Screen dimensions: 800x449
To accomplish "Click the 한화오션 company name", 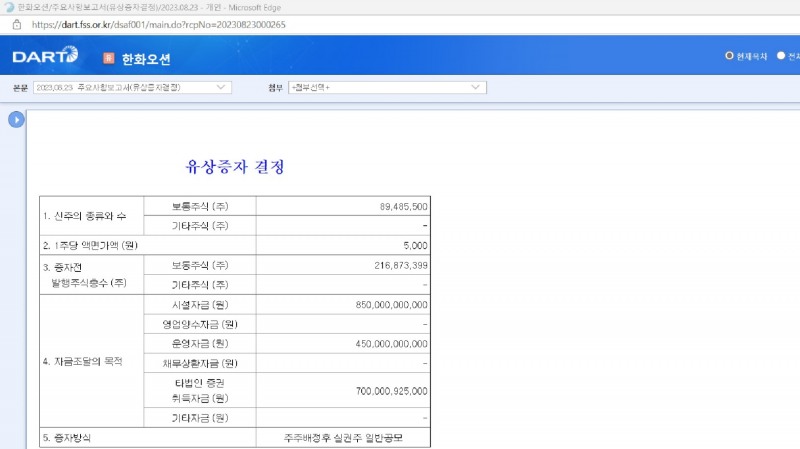I will 146,59.
